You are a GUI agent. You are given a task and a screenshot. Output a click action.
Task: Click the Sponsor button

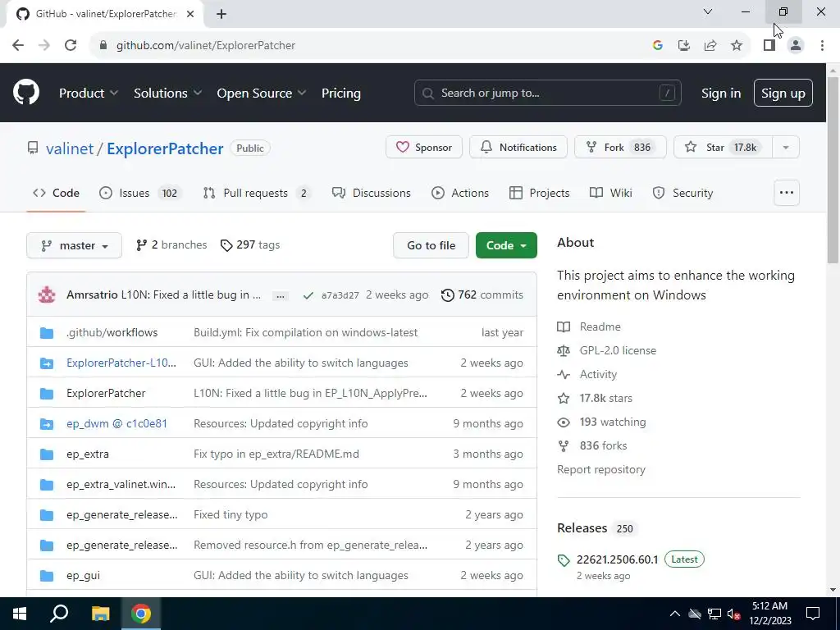pos(424,148)
